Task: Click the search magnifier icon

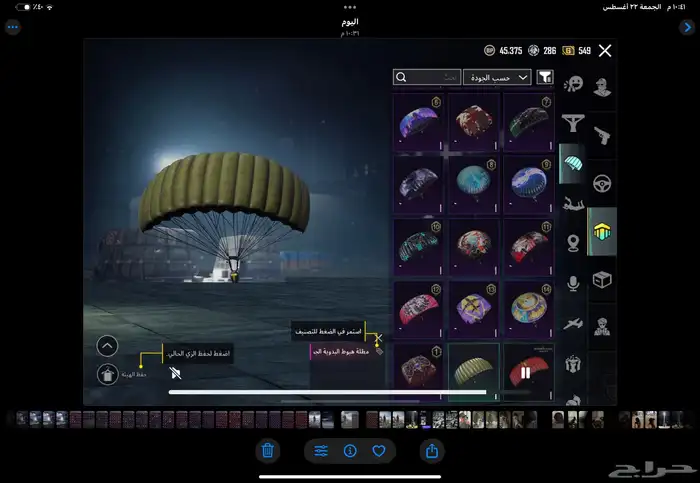Action: 401,77
